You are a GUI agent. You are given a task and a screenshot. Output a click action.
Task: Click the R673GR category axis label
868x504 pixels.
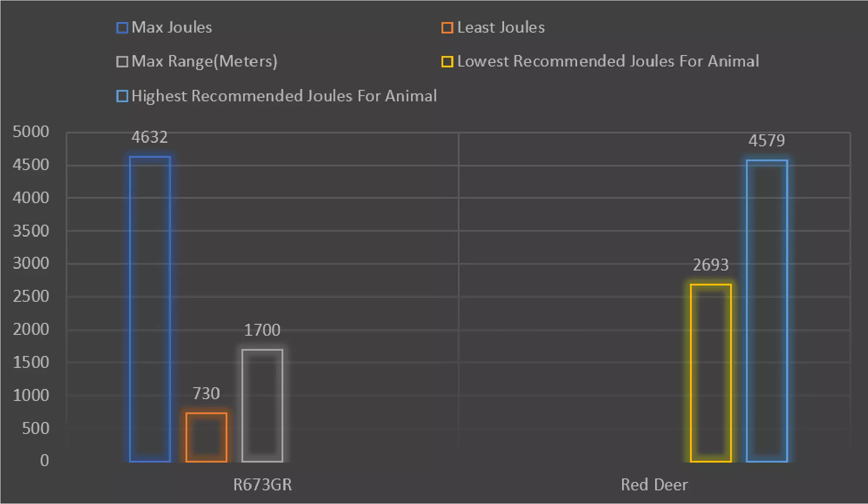(x=262, y=485)
